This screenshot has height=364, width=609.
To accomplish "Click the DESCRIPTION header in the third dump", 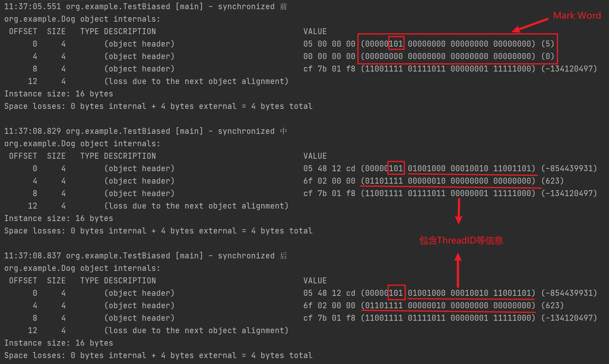I will pos(130,281).
